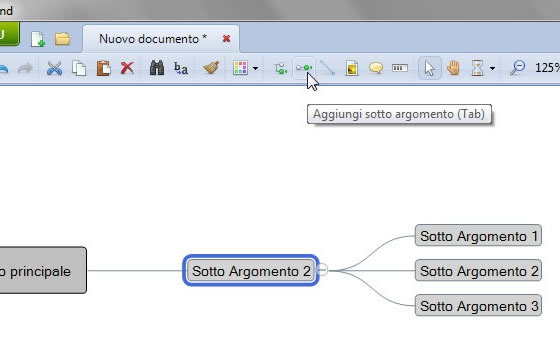The height and width of the screenshot is (360, 560).
Task: Open search with the binoculars icon
Action: click(156, 68)
